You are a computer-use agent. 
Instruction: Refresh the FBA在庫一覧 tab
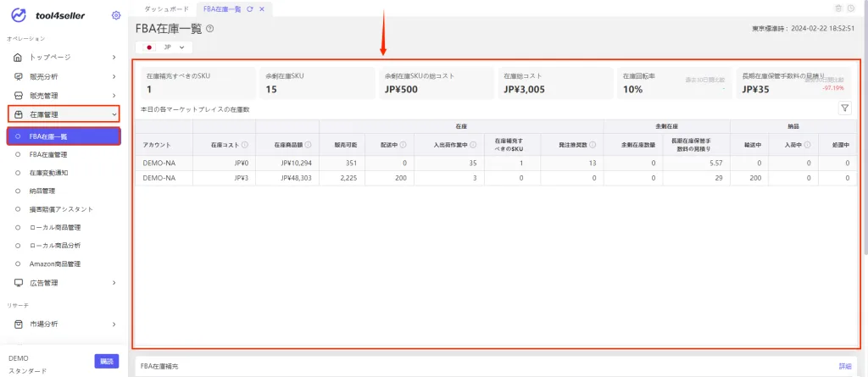(x=250, y=9)
